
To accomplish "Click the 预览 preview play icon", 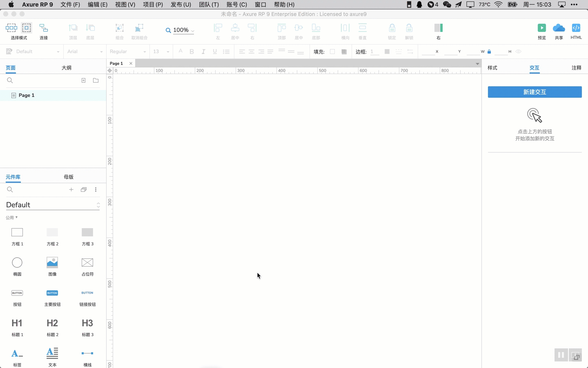I will point(542,28).
